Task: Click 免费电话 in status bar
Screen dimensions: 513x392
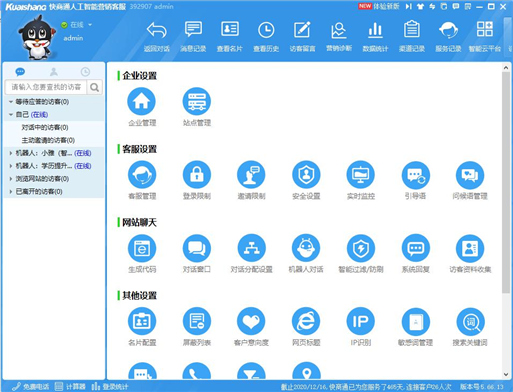Action: 31,387
